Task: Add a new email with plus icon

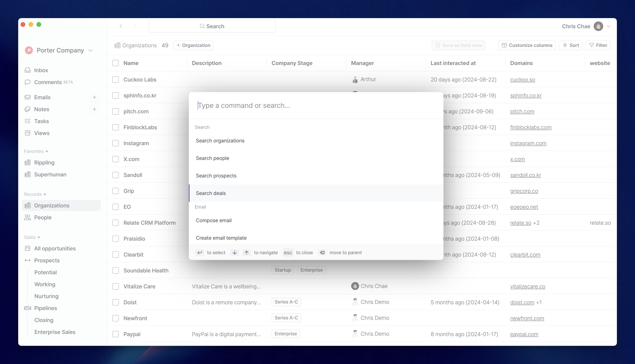Action: pyautogui.click(x=94, y=97)
